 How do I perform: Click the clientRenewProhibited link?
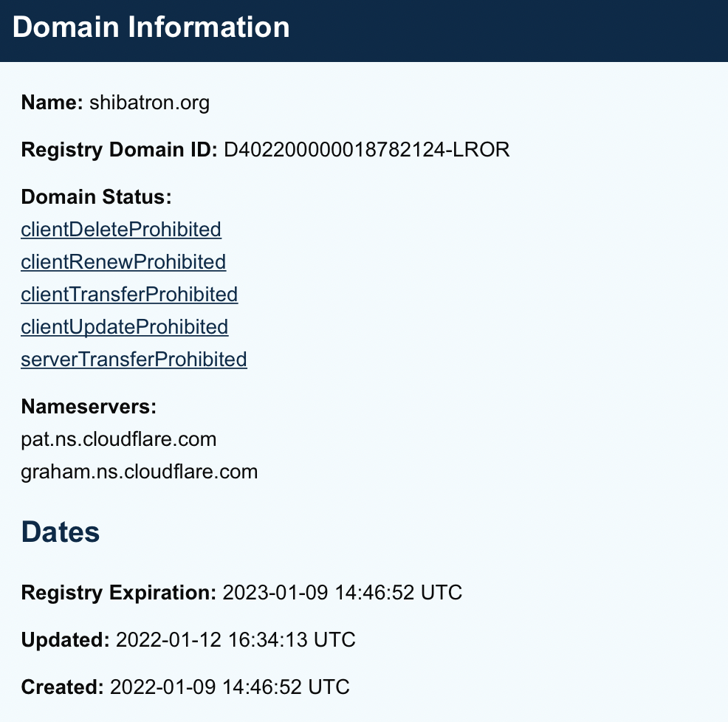click(x=123, y=262)
